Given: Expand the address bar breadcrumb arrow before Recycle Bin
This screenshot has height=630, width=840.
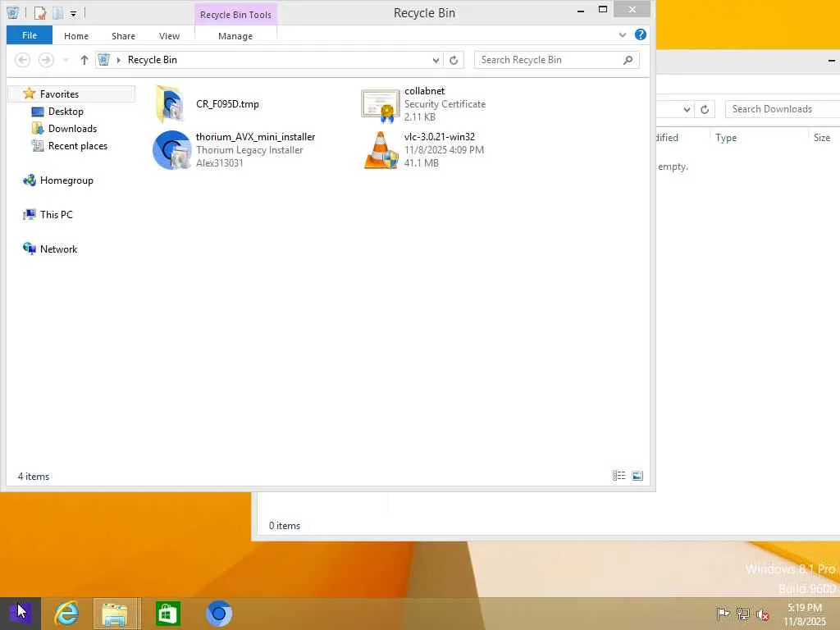Looking at the screenshot, I should tap(118, 60).
